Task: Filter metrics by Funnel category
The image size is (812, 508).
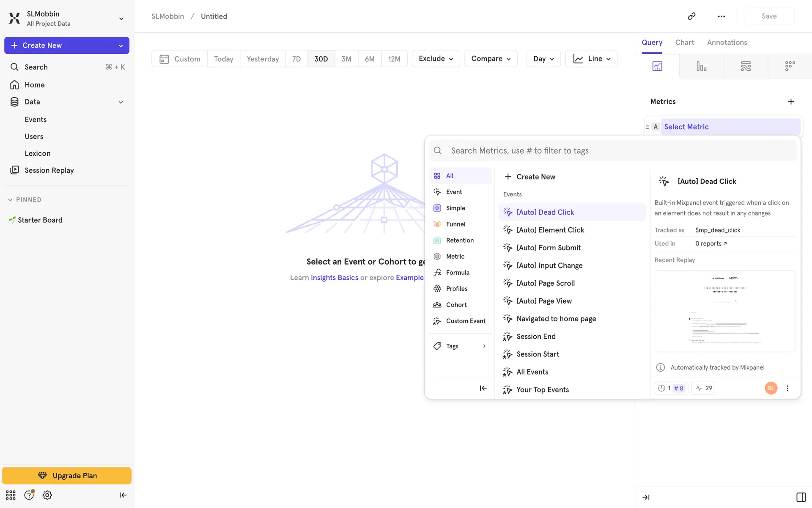Action: pyautogui.click(x=455, y=224)
